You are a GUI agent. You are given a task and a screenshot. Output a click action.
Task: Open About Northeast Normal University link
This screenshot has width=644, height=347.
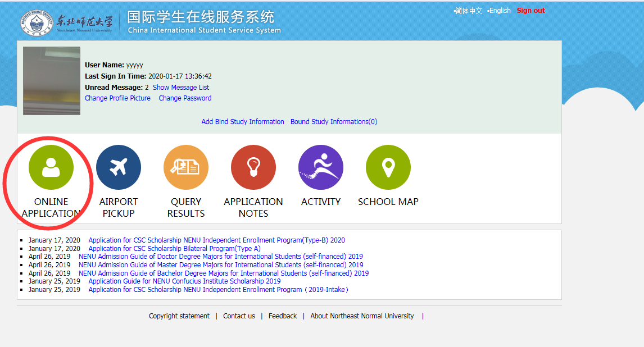(x=362, y=316)
